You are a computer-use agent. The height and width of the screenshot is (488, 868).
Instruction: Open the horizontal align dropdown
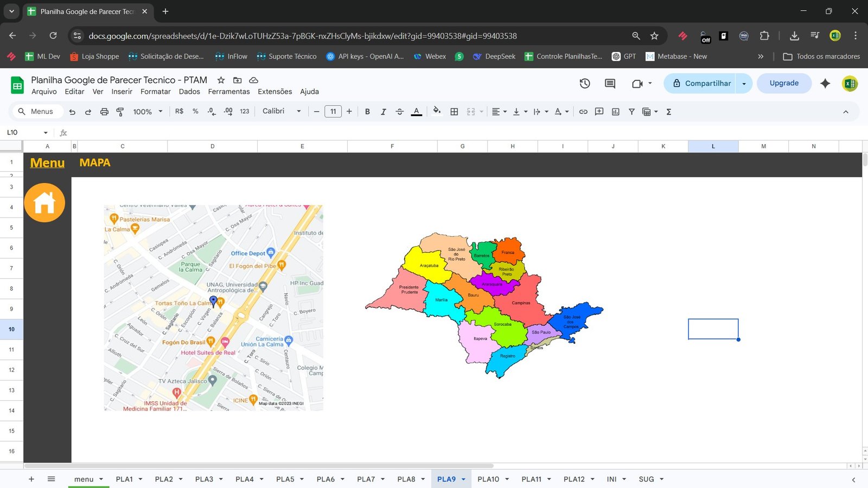click(498, 112)
